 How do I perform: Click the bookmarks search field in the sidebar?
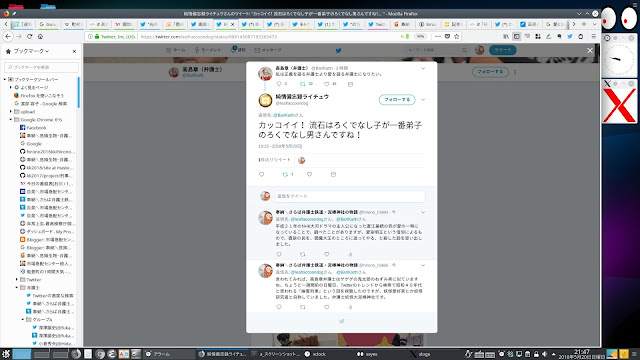pos(41,67)
